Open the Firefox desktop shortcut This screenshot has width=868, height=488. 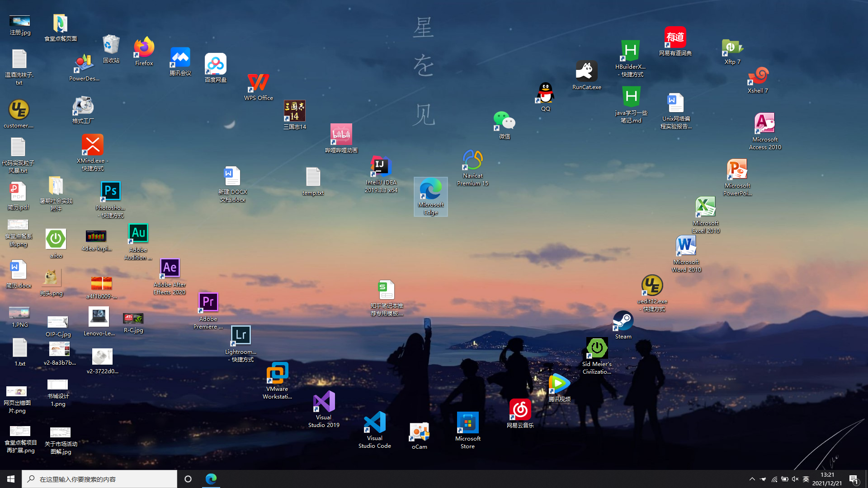[x=144, y=52]
